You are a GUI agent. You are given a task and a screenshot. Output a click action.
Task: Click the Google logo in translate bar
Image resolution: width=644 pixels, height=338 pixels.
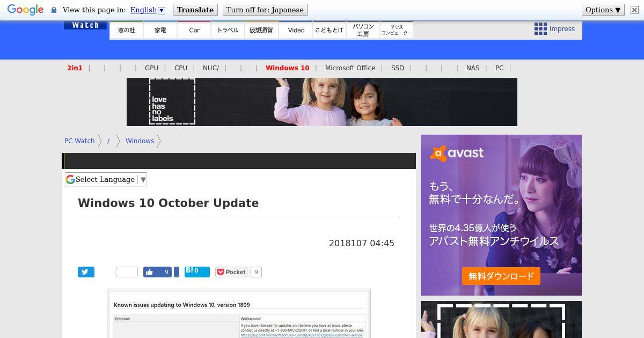coord(25,10)
